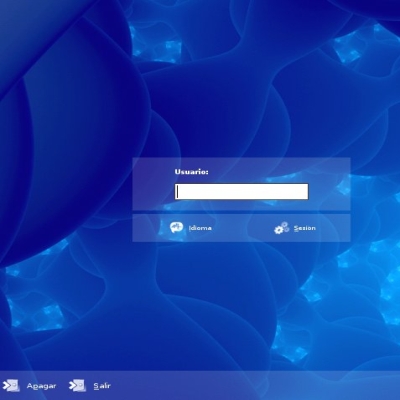The width and height of the screenshot is (400, 400).
Task: Click the Idioma speech bubble icon
Action: 176,228
